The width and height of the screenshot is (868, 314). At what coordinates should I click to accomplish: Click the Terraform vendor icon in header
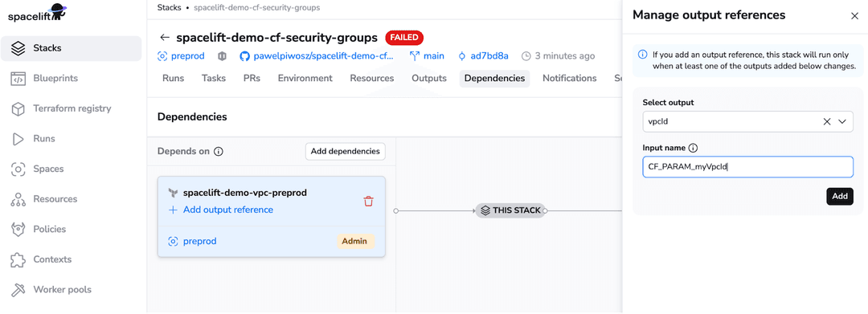222,56
